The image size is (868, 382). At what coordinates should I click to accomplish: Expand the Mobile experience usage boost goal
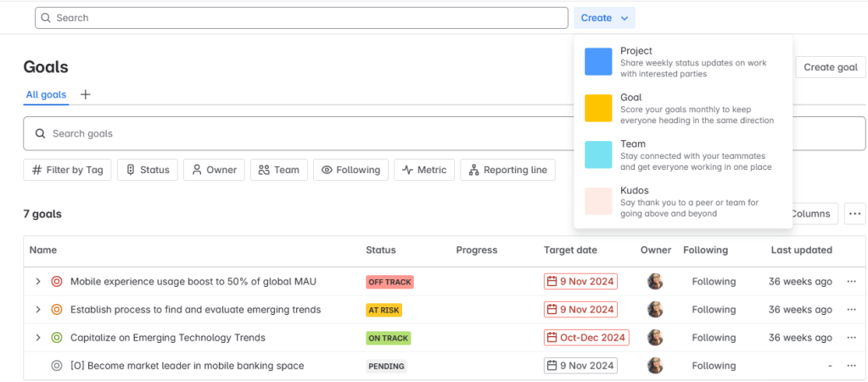coord(38,282)
